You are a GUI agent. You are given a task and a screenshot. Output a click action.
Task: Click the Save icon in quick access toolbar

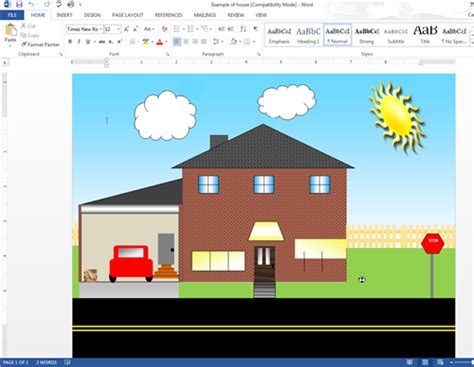pos(19,4)
